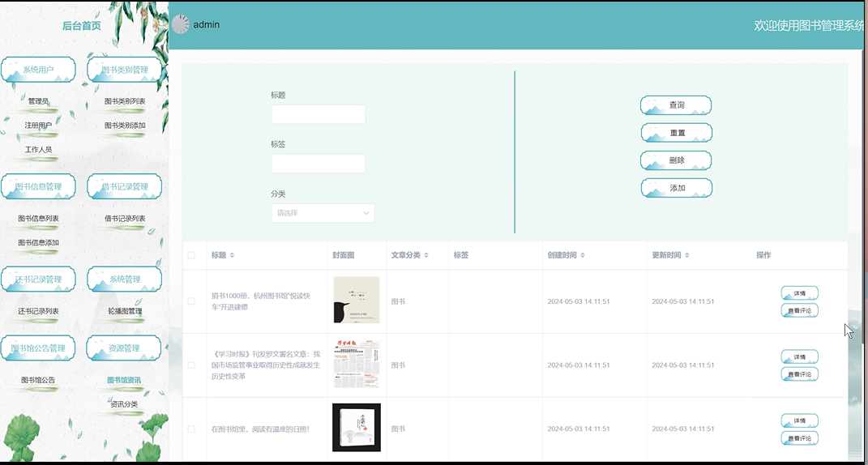This screenshot has width=868, height=465.
Task: Click newspaper cover thumbnail of 《学习时报》 article
Action: (357, 364)
